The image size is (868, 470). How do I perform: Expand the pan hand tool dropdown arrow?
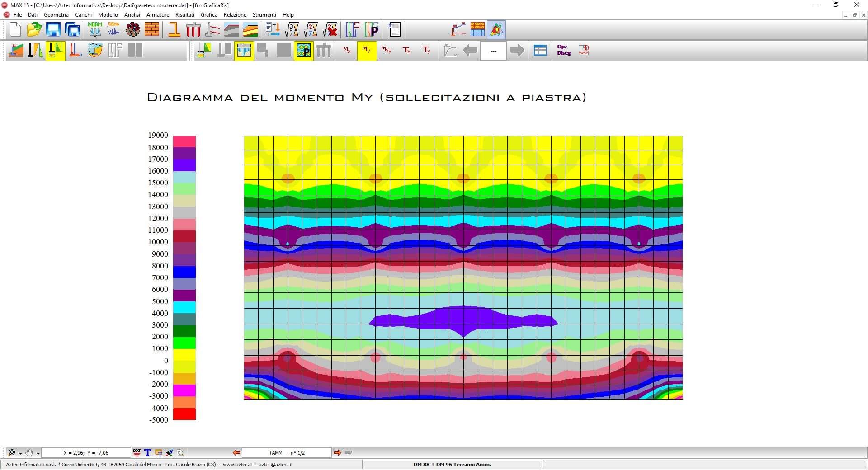click(x=38, y=453)
